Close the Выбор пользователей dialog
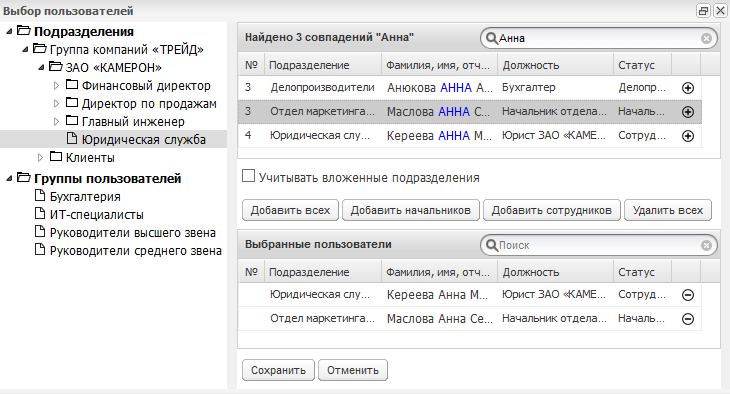 click(720, 10)
